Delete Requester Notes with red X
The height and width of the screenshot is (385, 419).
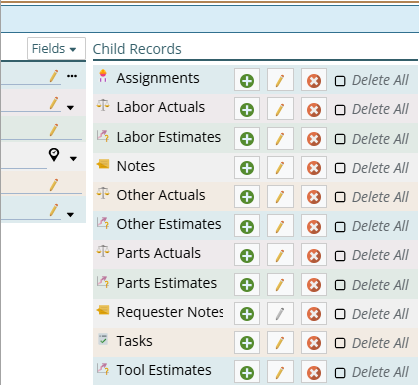click(314, 313)
